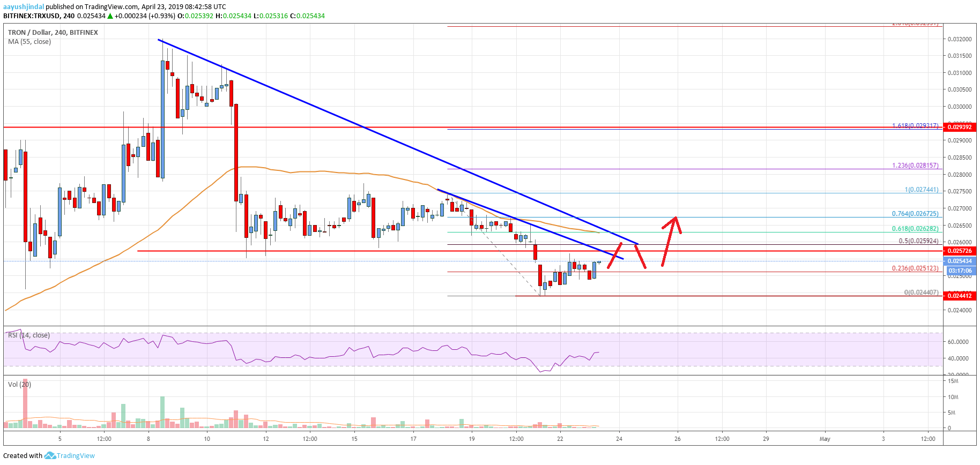Image resolution: width=980 pixels, height=465 pixels.
Task: Select the RSI (14, close) indicator label
Action: coord(29,335)
